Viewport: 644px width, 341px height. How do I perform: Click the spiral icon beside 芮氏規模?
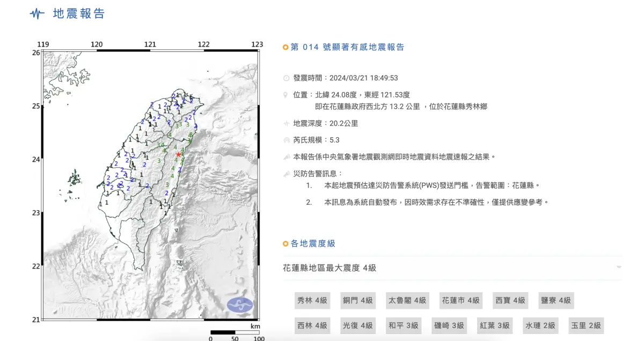click(x=286, y=138)
